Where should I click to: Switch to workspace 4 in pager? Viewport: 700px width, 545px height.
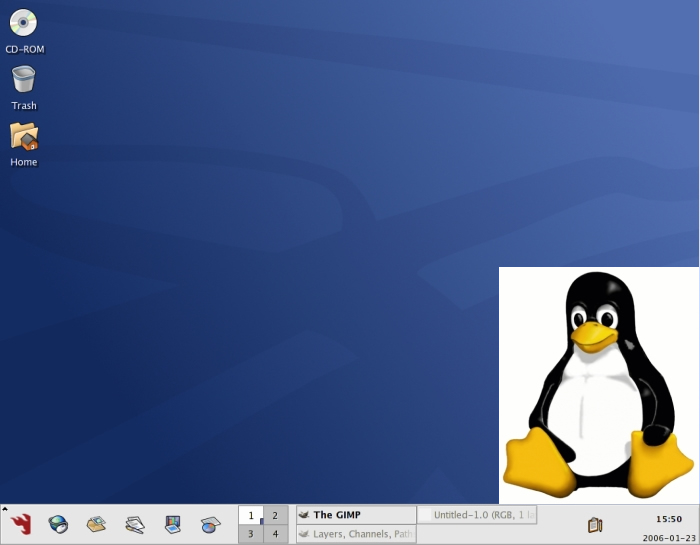click(x=275, y=534)
